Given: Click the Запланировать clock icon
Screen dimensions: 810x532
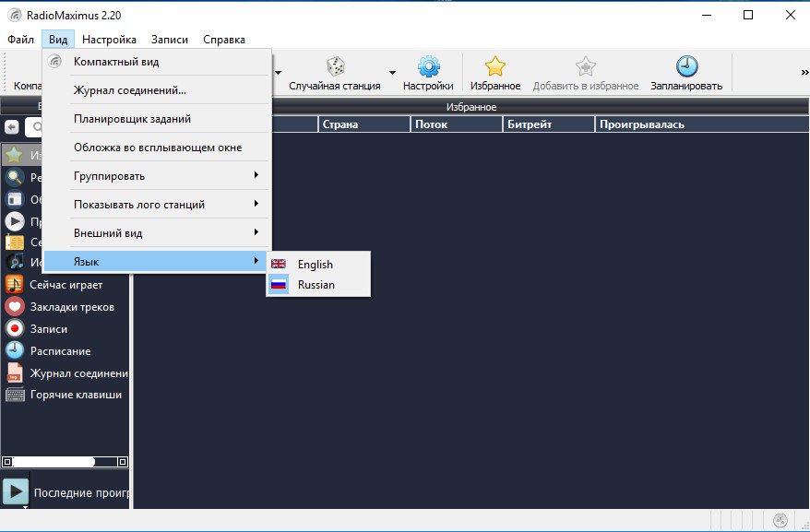Looking at the screenshot, I should [x=686, y=67].
